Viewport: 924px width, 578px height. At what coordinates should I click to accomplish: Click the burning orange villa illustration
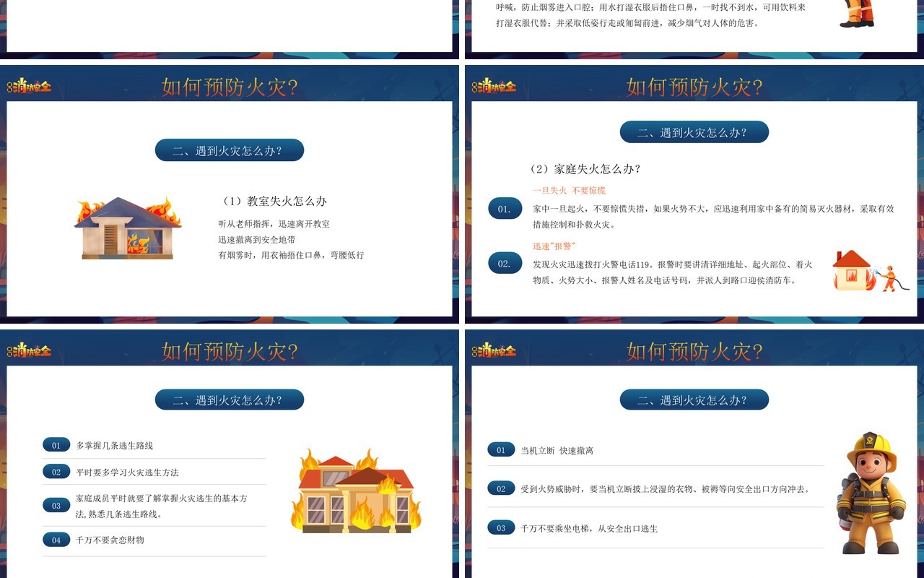click(356, 491)
